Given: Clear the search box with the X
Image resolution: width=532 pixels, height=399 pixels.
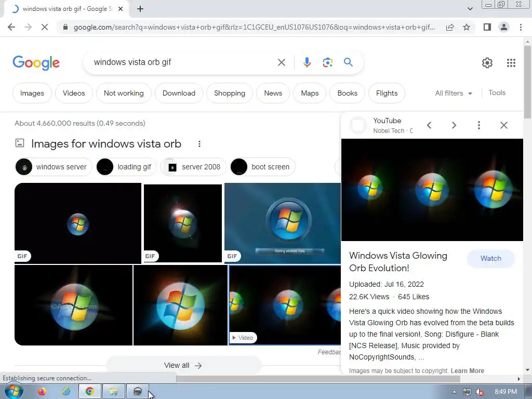Looking at the screenshot, I should pos(281,62).
